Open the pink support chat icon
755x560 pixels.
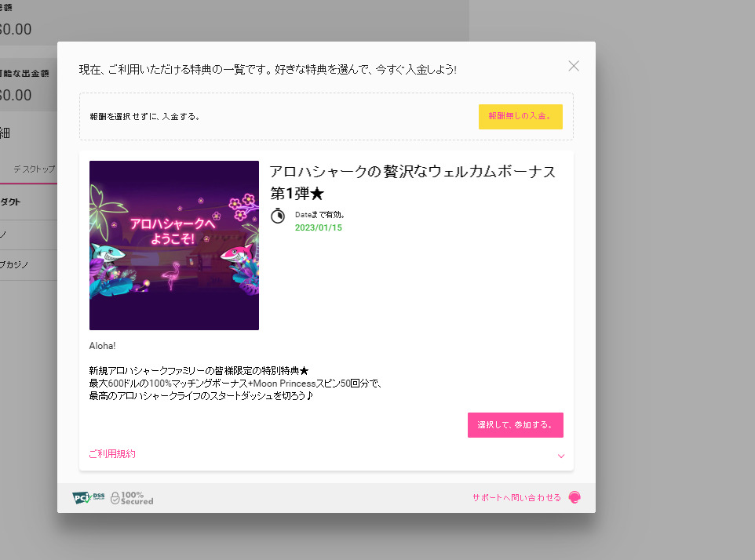(574, 497)
